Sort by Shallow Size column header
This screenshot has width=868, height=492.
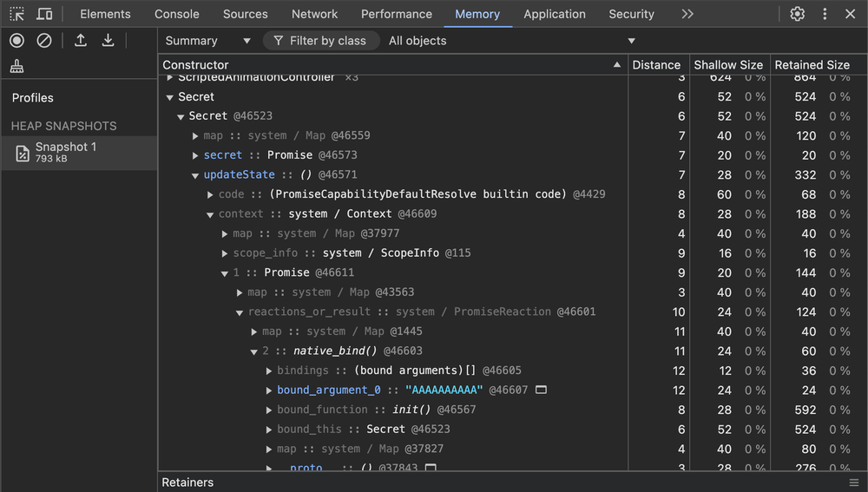729,65
